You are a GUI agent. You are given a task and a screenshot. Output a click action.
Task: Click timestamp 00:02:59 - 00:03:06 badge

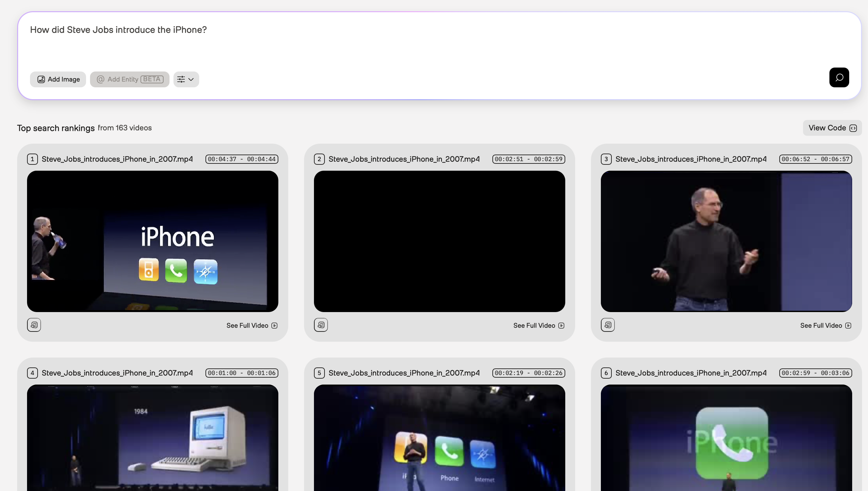(x=815, y=373)
